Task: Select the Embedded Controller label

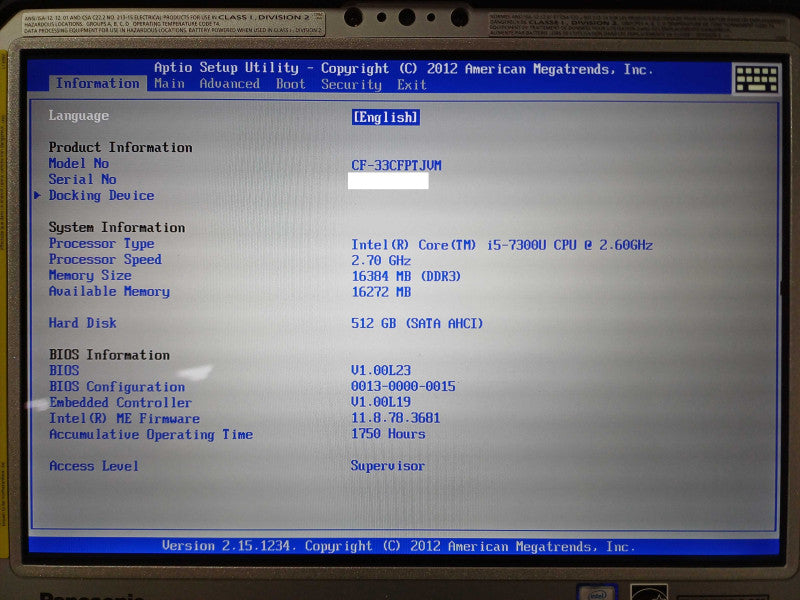Action: pos(120,403)
